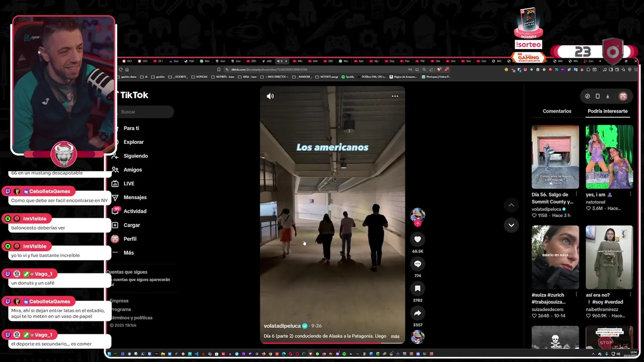Reload the page with the browser refresh icon

click(121, 69)
